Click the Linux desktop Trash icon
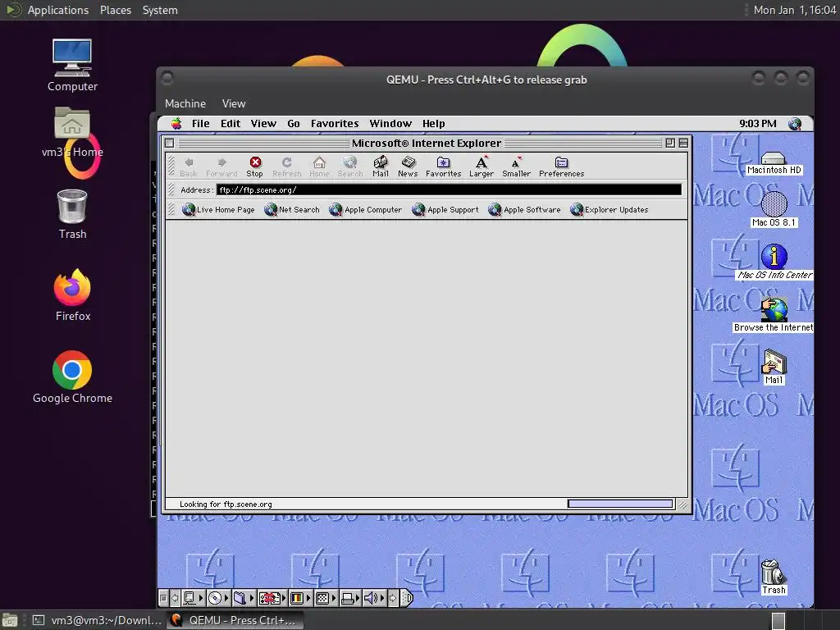This screenshot has width=840, height=630. point(72,214)
